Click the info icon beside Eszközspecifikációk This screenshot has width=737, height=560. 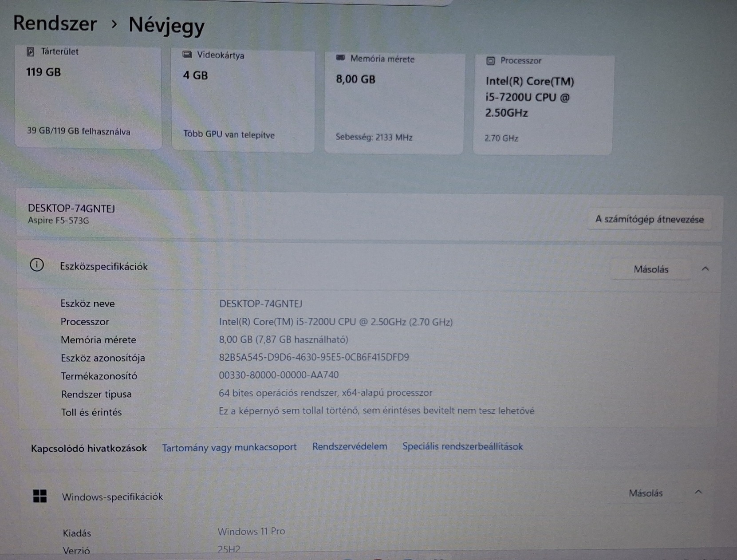pyautogui.click(x=37, y=265)
